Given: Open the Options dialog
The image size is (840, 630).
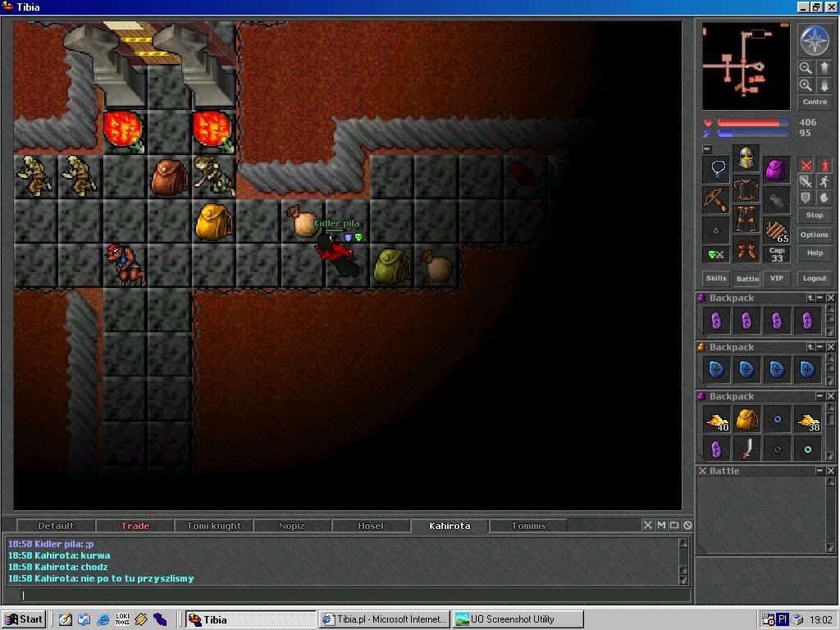Looking at the screenshot, I should pos(815,235).
